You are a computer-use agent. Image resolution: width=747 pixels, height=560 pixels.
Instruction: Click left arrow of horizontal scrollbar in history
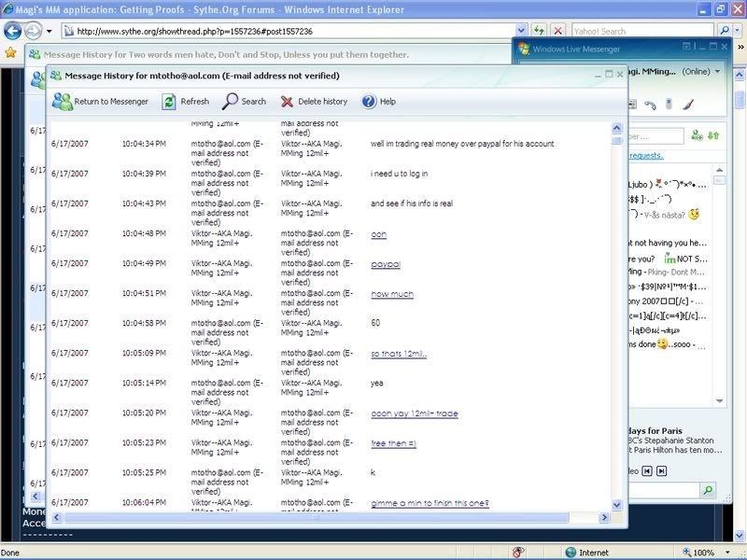[x=57, y=517]
